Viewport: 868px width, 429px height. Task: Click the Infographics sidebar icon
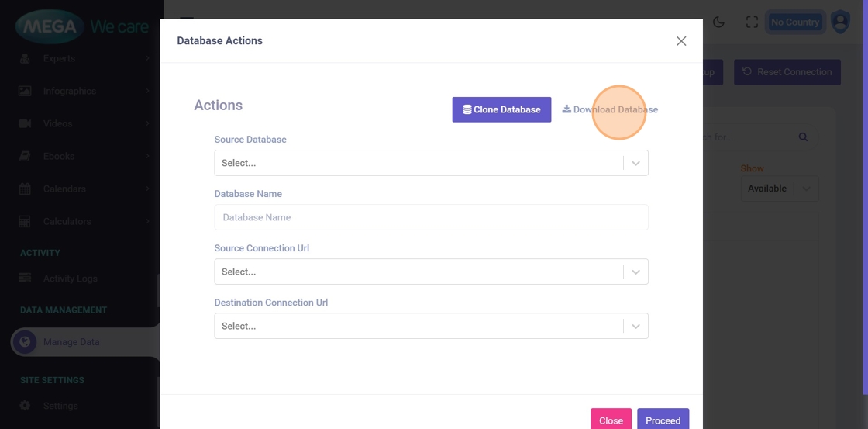pyautogui.click(x=25, y=91)
